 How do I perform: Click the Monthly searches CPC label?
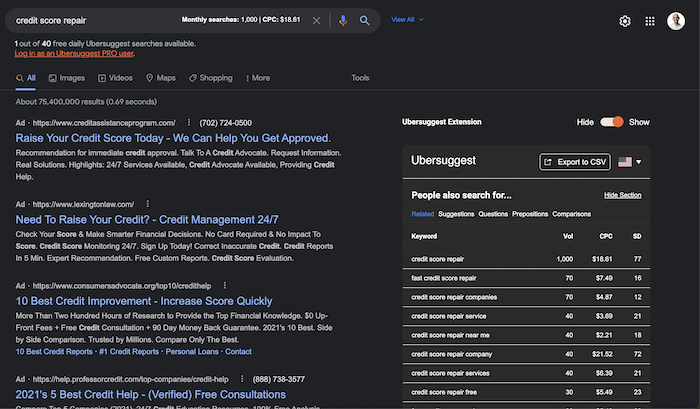click(241, 20)
